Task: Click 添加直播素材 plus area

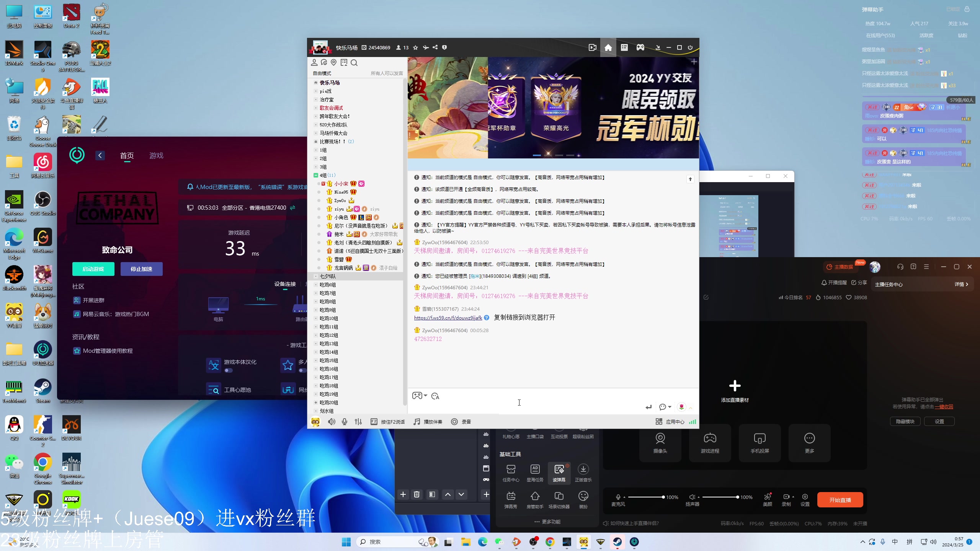Action: click(735, 390)
